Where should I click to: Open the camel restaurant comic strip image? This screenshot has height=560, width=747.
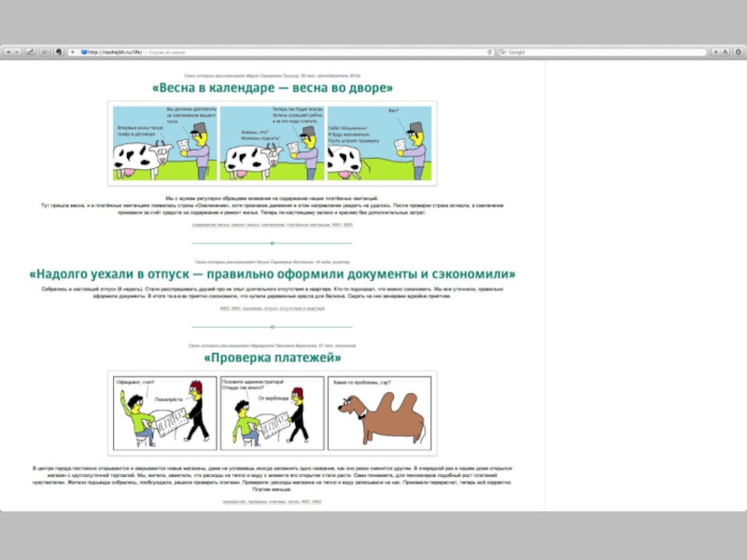[273, 413]
